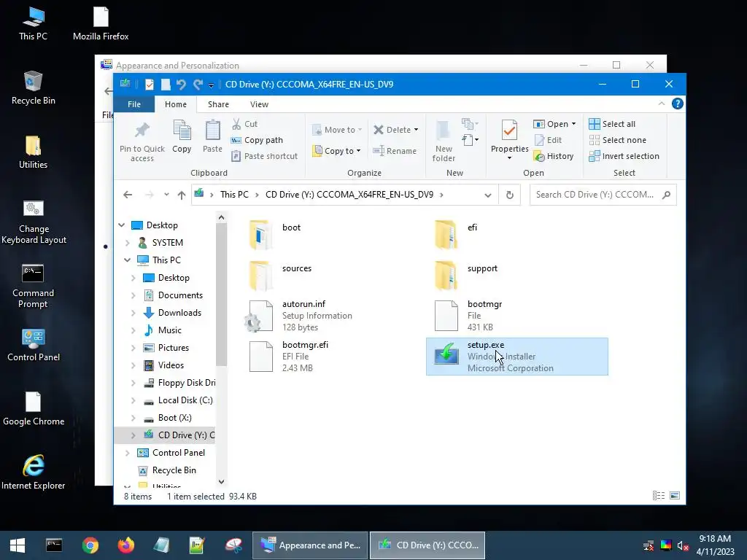The height and width of the screenshot is (560, 747).
Task: Click navigation pane scroll down arrow
Action: point(221,481)
